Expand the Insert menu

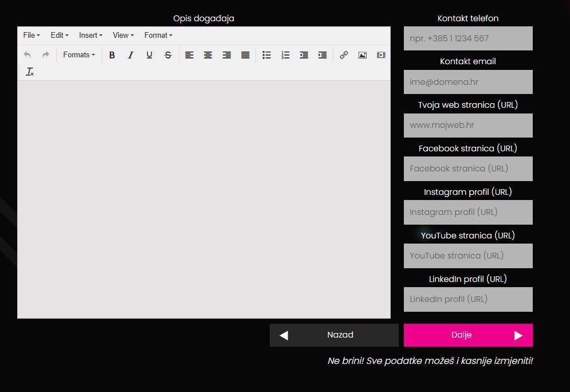pos(91,36)
